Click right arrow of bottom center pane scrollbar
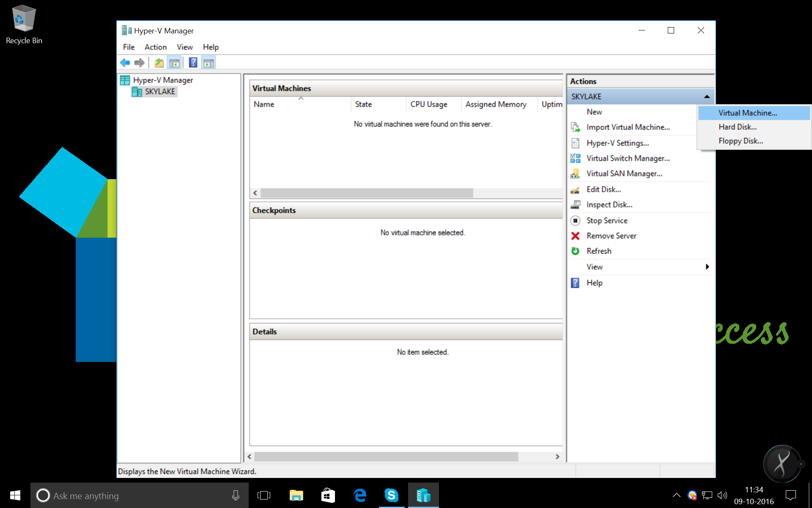This screenshot has width=812, height=508. [x=557, y=457]
